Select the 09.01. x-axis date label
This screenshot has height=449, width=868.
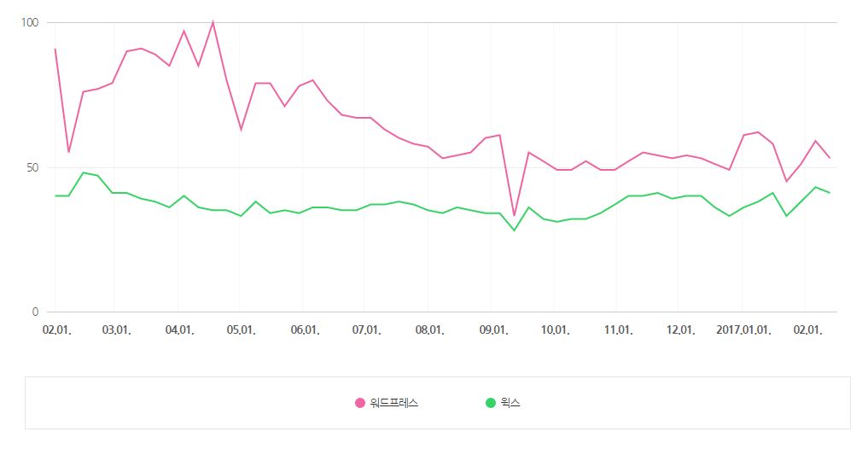tap(493, 330)
